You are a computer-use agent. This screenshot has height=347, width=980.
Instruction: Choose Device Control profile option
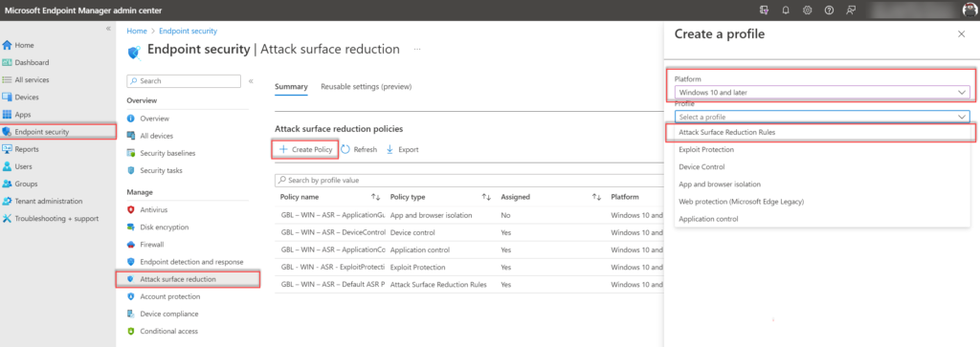click(822, 167)
